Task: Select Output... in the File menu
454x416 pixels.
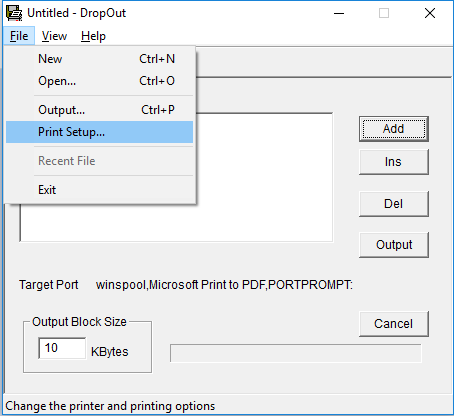Action: (x=99, y=110)
